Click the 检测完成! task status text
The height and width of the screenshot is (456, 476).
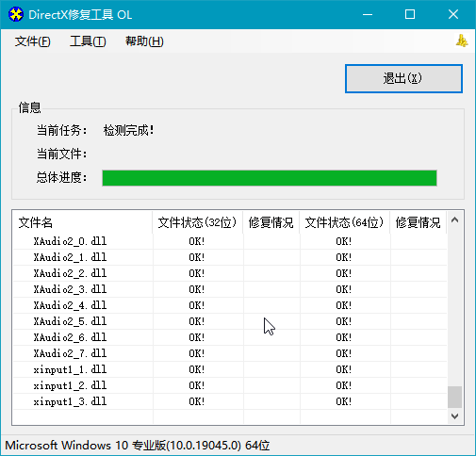128,130
